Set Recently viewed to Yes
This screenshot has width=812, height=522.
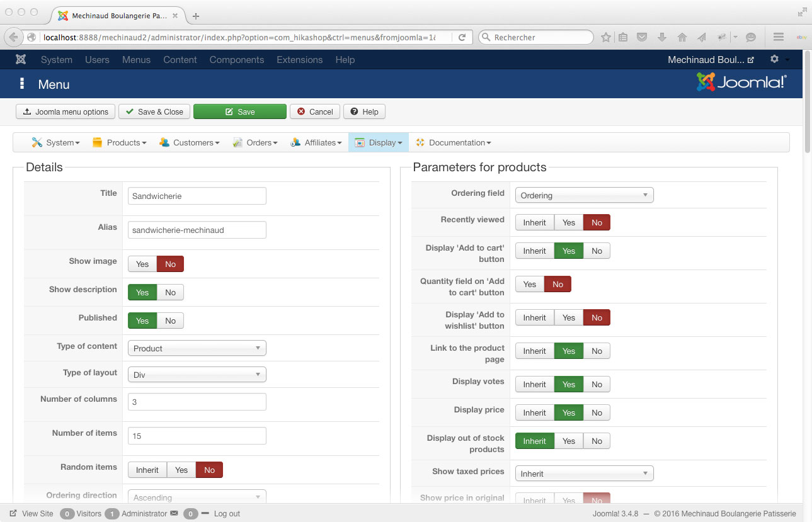(569, 222)
